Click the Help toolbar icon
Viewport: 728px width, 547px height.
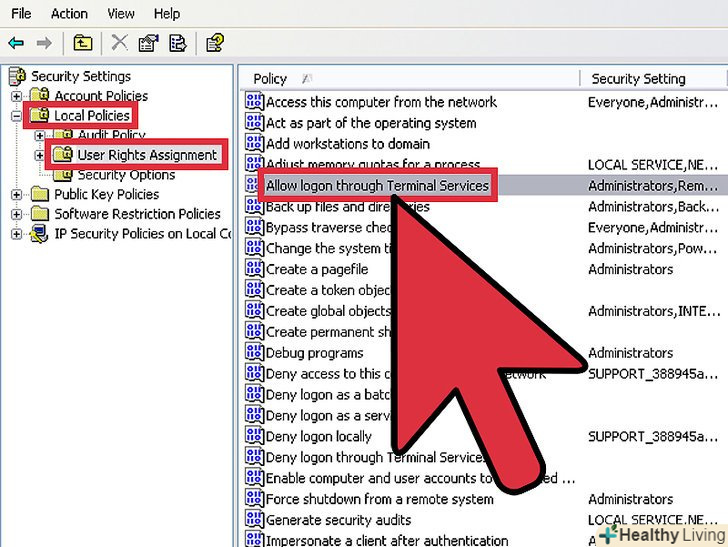[214, 43]
